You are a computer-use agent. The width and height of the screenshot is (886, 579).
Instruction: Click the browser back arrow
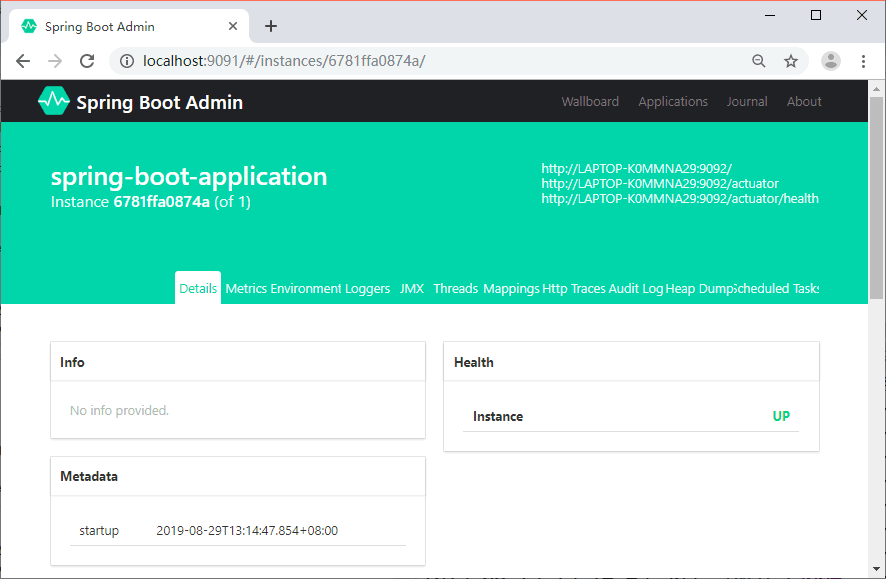coord(23,61)
